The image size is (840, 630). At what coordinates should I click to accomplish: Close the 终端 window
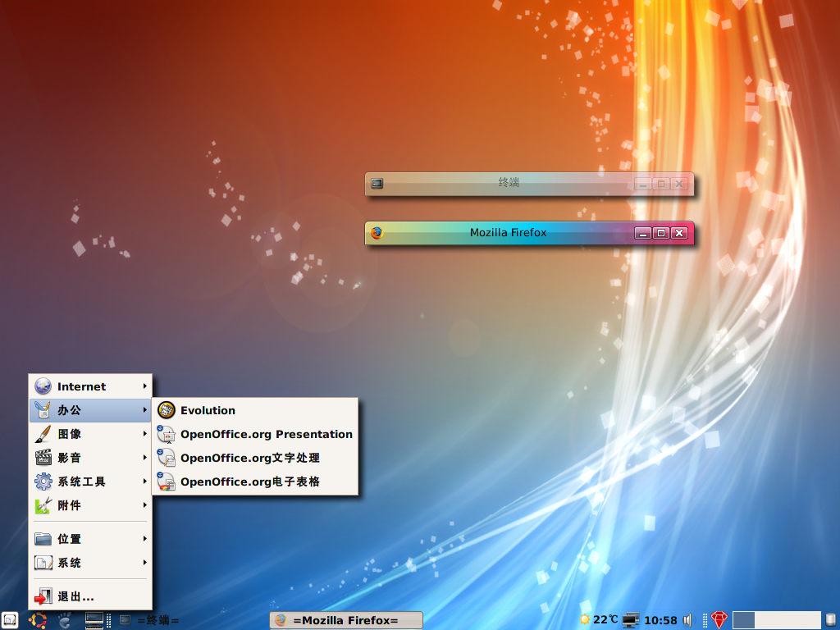(x=679, y=184)
